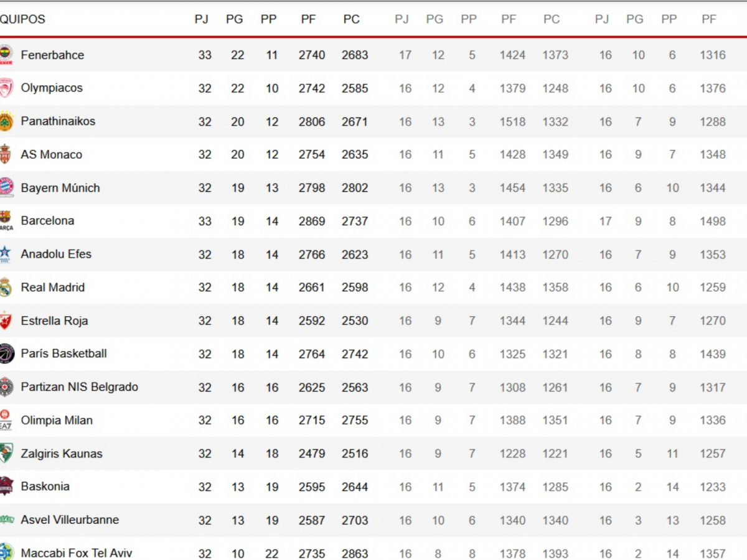Click the Baskonia team logo

(6, 487)
